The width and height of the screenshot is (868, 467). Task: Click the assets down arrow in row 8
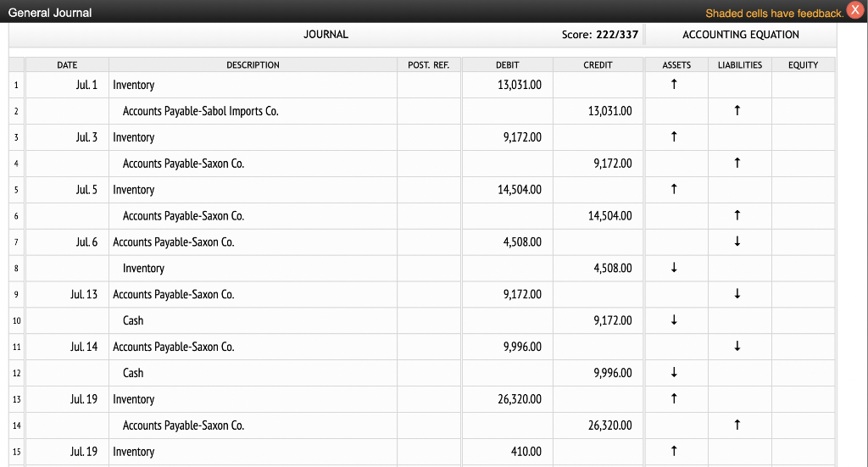point(674,268)
